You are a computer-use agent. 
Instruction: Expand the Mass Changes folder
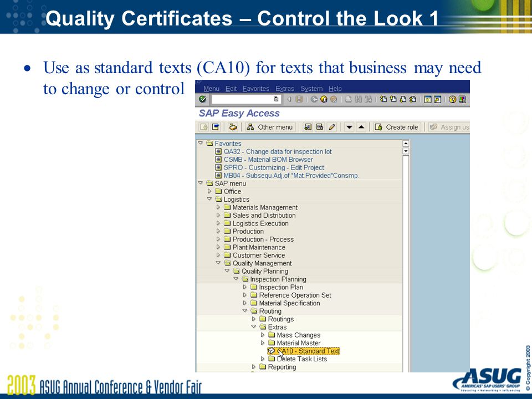(262, 335)
